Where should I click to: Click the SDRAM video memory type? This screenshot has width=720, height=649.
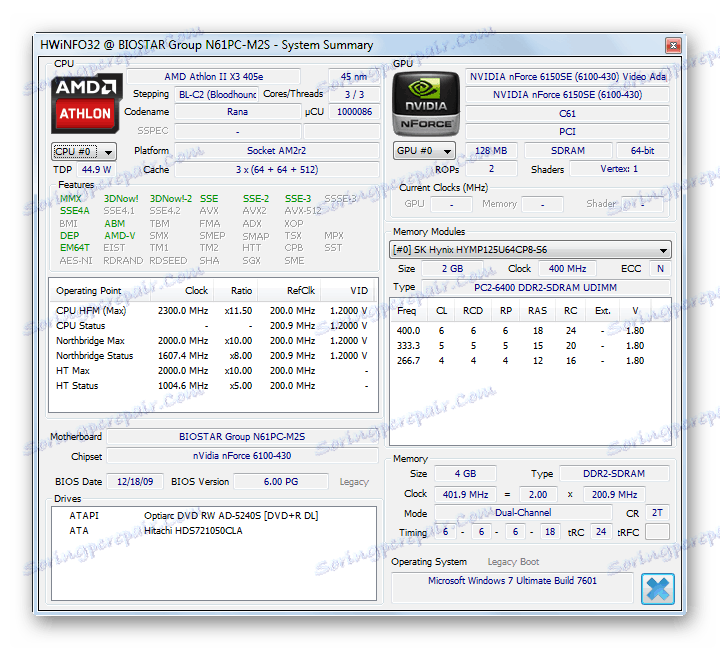(568, 151)
